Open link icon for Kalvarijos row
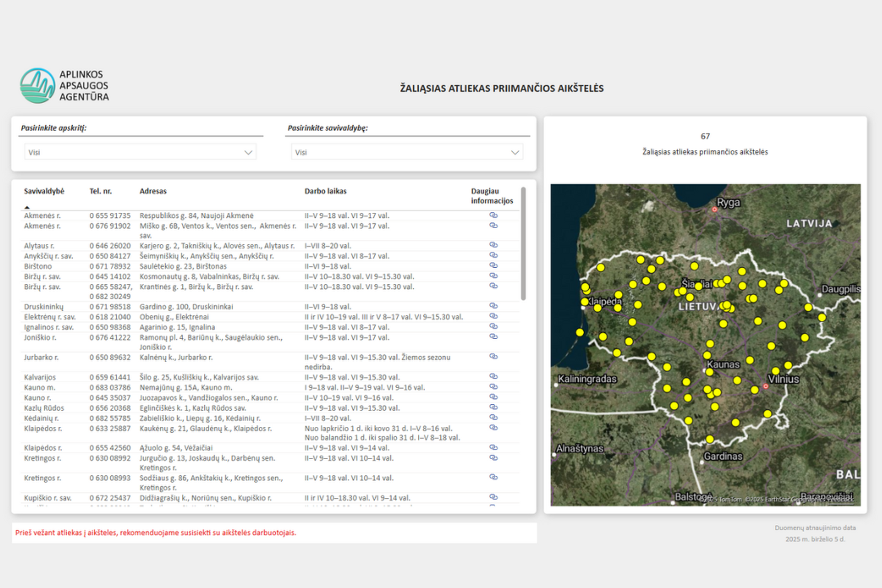 493,376
